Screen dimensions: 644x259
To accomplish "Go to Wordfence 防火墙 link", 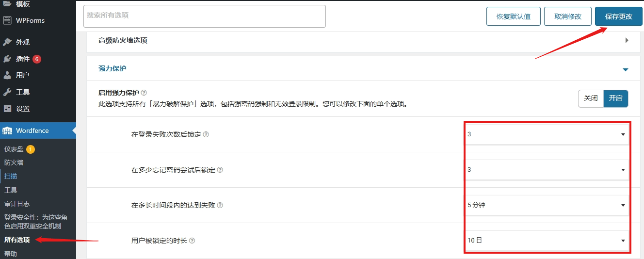I will [14, 163].
